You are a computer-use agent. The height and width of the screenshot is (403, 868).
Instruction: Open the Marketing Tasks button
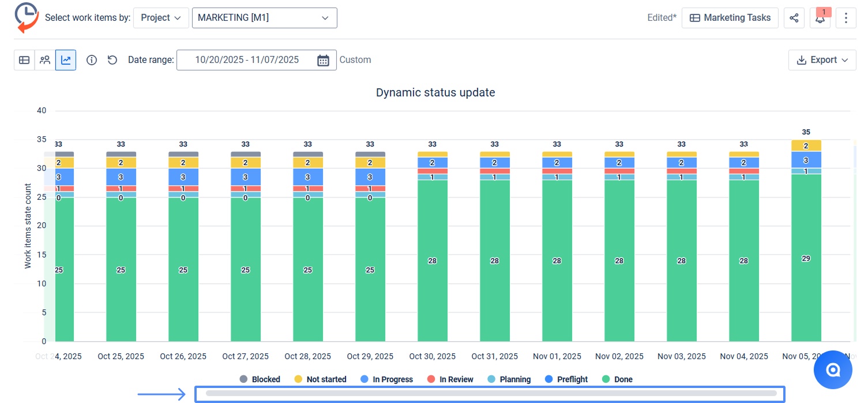click(730, 18)
